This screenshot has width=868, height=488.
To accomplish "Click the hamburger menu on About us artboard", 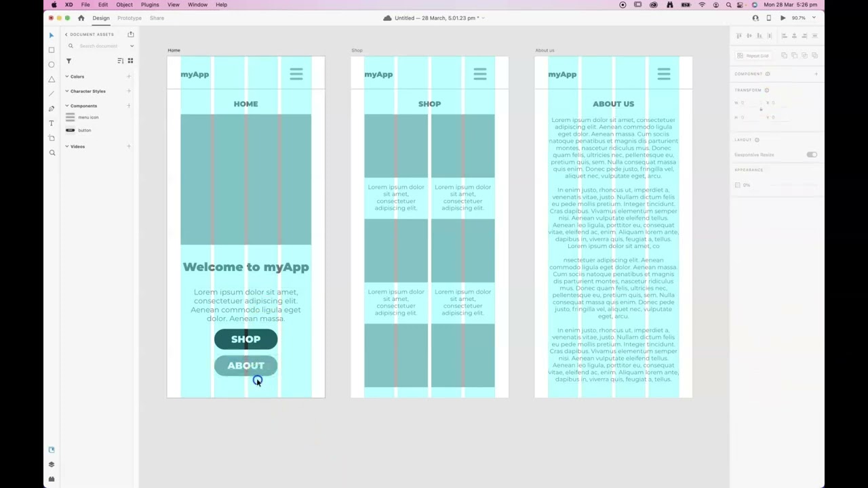I will pyautogui.click(x=664, y=75).
